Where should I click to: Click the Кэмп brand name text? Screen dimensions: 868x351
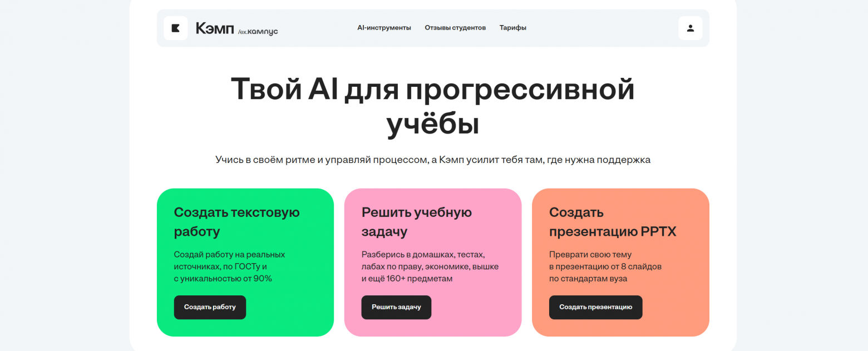pyautogui.click(x=214, y=29)
